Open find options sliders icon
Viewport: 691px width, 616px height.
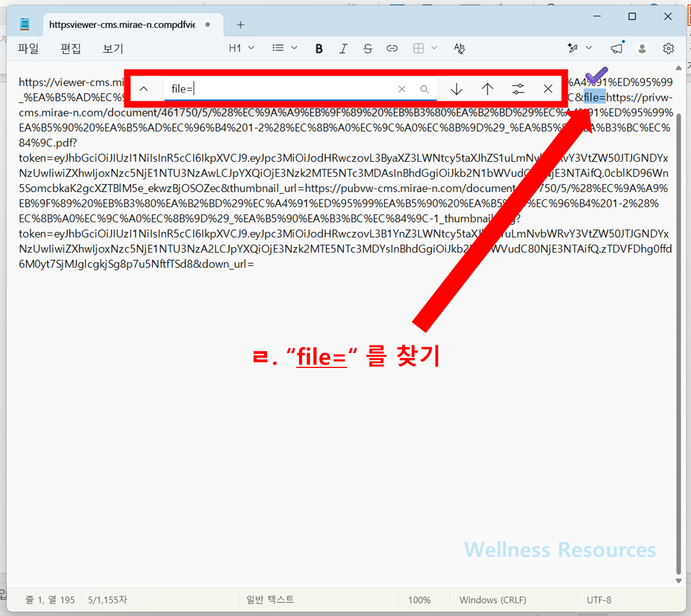[518, 89]
